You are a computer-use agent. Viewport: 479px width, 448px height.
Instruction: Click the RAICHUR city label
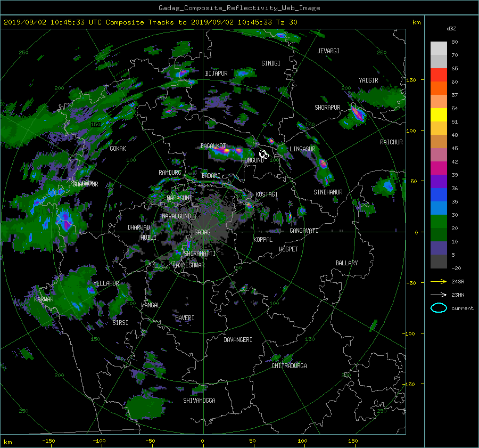click(x=391, y=142)
